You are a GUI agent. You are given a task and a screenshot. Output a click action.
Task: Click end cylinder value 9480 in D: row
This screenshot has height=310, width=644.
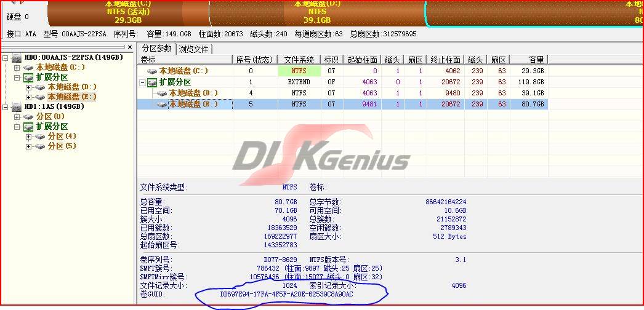tap(452, 93)
